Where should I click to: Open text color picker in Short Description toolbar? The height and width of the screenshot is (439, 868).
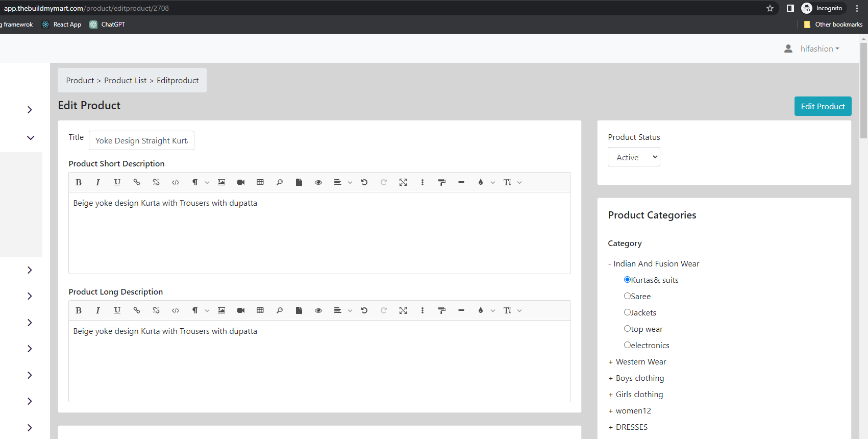tap(485, 182)
